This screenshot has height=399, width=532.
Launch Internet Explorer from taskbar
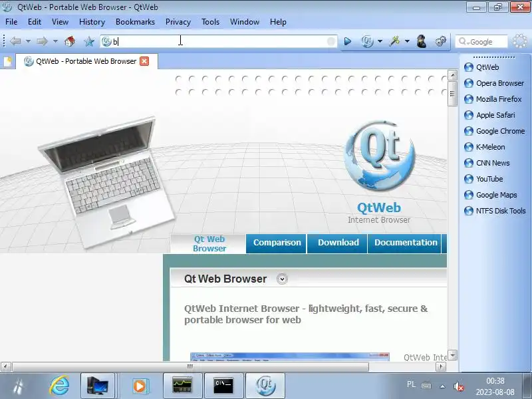(x=59, y=386)
